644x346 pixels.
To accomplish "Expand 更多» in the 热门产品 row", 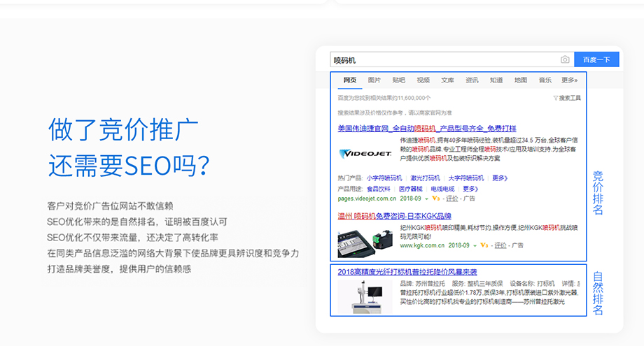I will pyautogui.click(x=498, y=178).
